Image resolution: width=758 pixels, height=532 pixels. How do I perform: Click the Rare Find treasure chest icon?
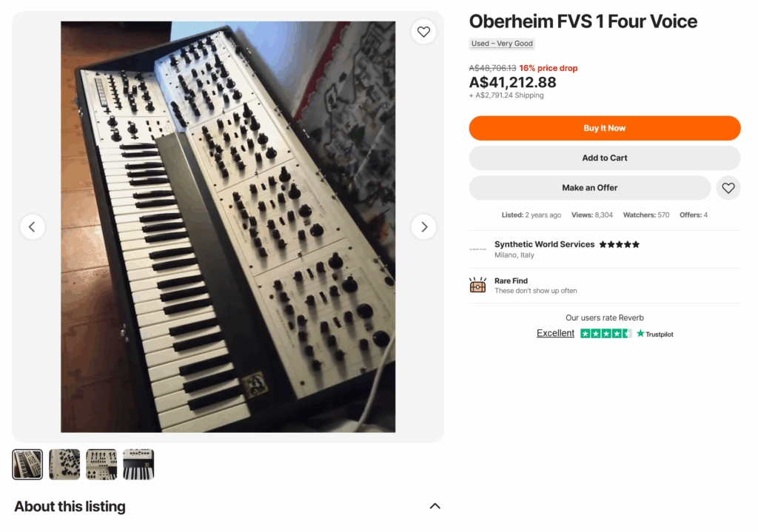coord(477,286)
